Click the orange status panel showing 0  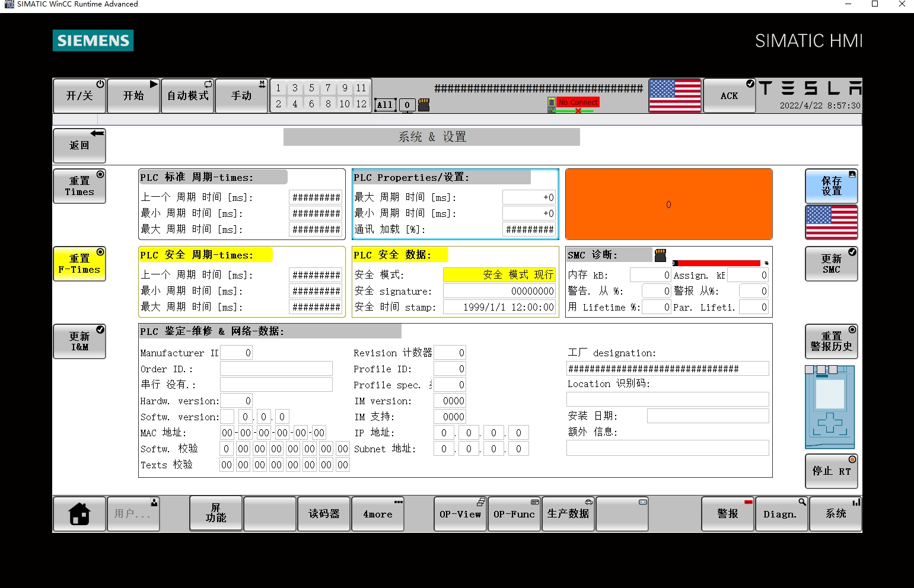668,204
